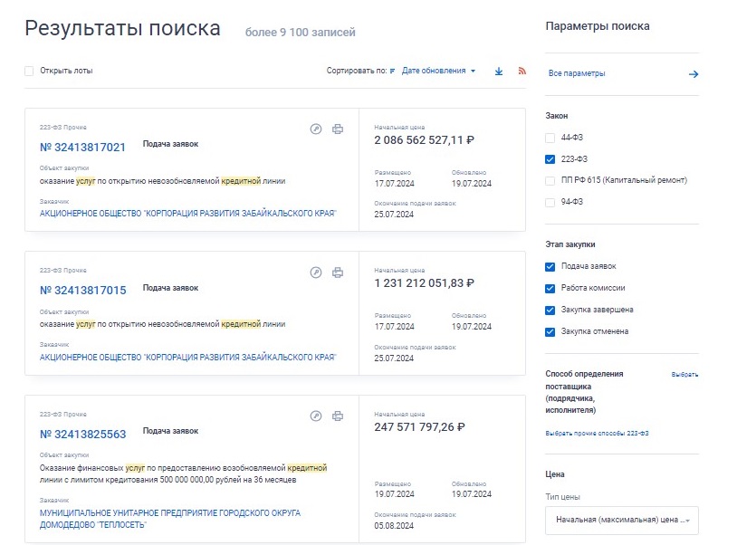The width and height of the screenshot is (756, 545).
Task: Click the arrow next to Все параметры
Action: 694,73
